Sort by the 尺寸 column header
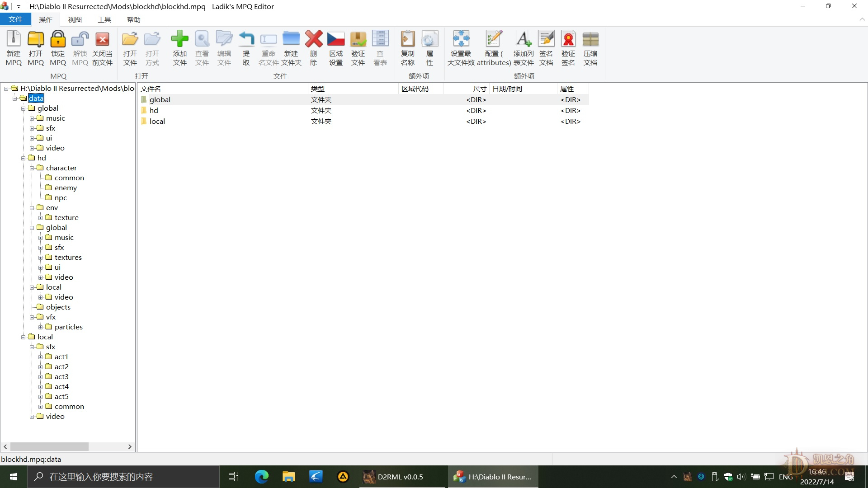This screenshot has width=868, height=488. tap(466, 89)
